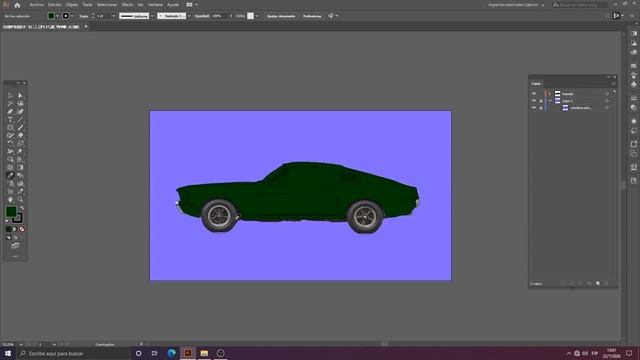This screenshot has height=360, width=640.
Task: Select the Blend tool
Action: tap(20, 176)
